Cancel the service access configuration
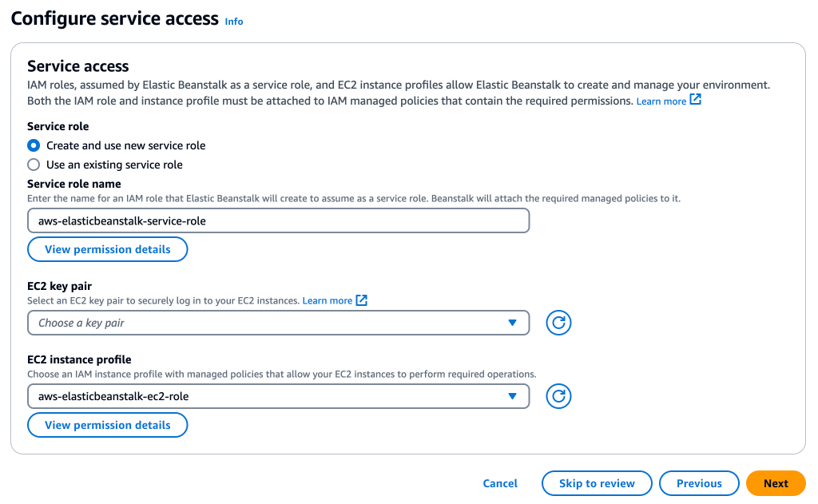 (500, 483)
